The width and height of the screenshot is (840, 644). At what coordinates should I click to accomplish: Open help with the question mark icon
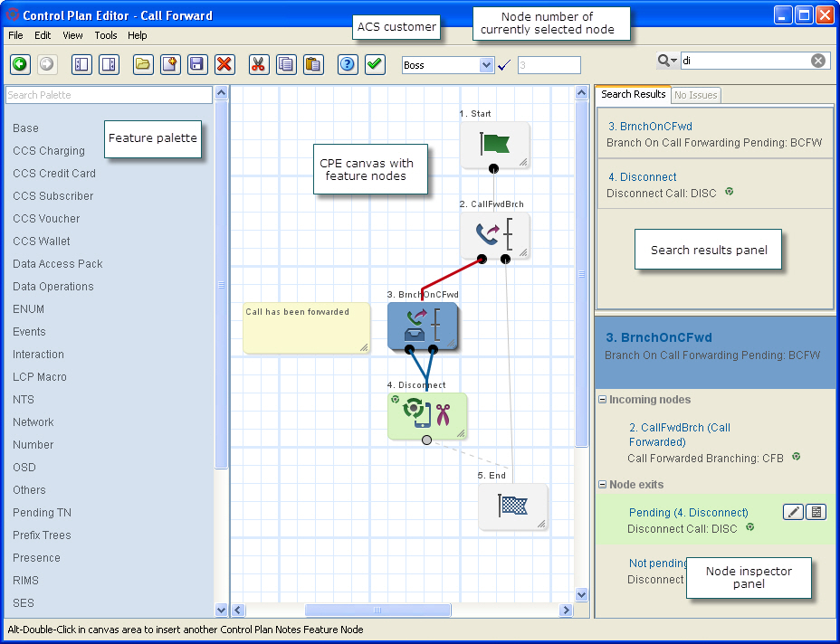(x=347, y=65)
